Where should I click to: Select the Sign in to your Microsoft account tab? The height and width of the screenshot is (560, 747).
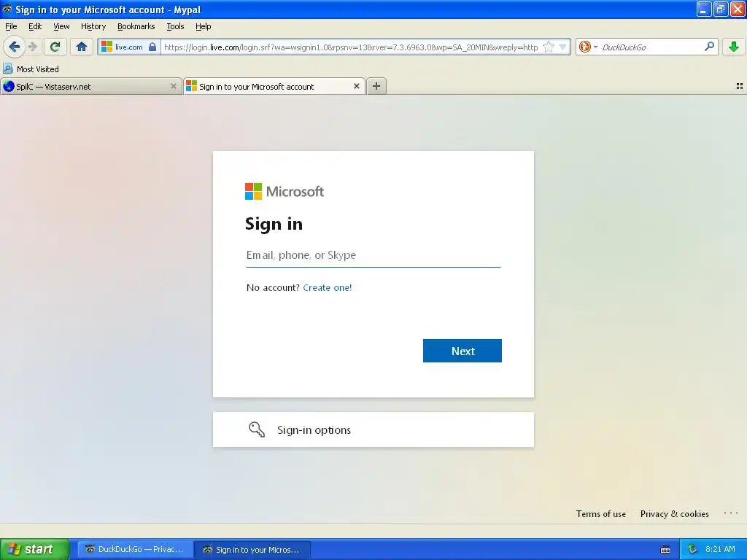[274, 86]
